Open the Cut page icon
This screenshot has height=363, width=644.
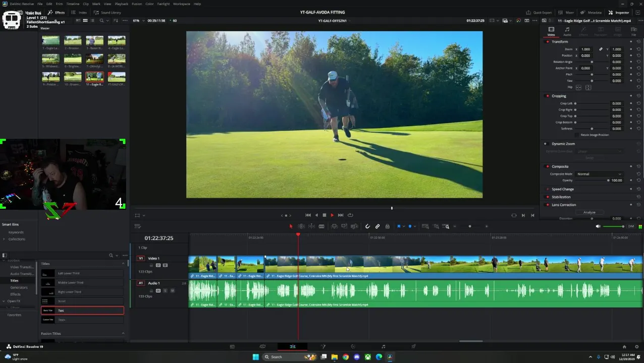click(x=262, y=346)
